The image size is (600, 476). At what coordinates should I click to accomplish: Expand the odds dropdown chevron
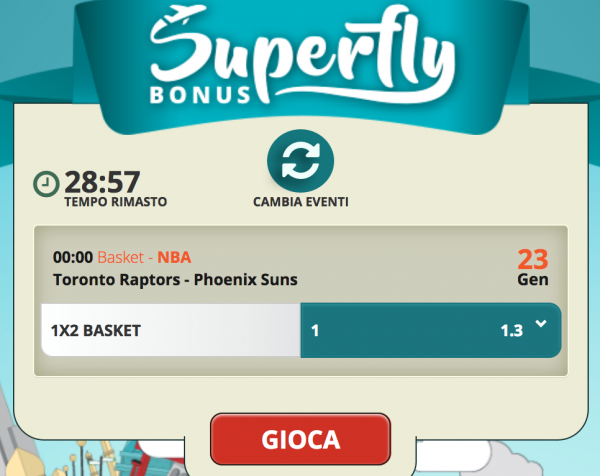point(541,324)
